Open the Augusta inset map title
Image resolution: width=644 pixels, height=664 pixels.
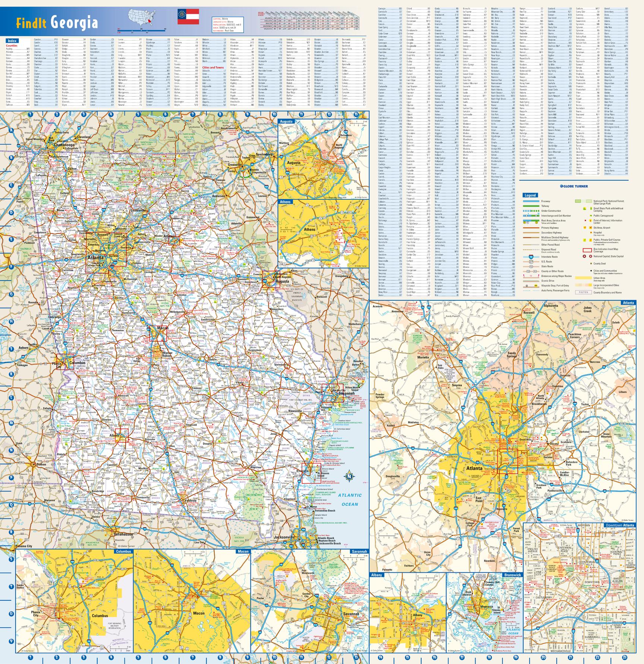(x=287, y=121)
